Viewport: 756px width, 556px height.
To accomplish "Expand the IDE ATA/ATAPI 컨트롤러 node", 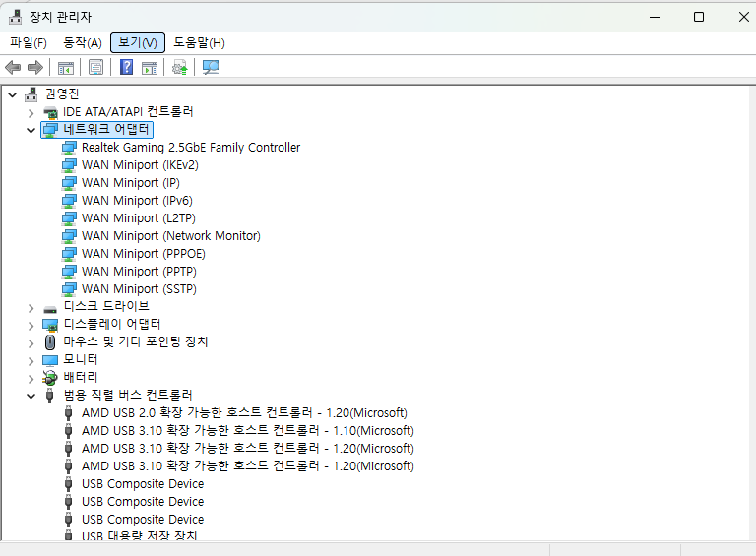I will point(31,112).
